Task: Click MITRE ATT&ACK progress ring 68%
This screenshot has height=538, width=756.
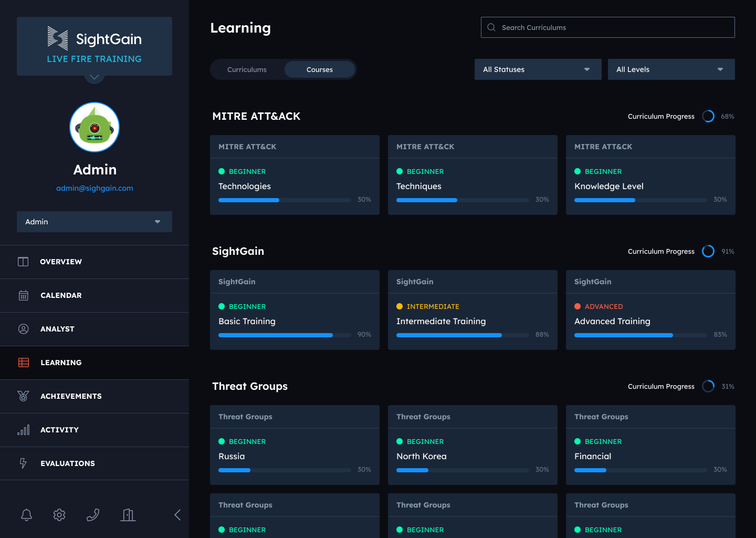Action: click(x=708, y=116)
